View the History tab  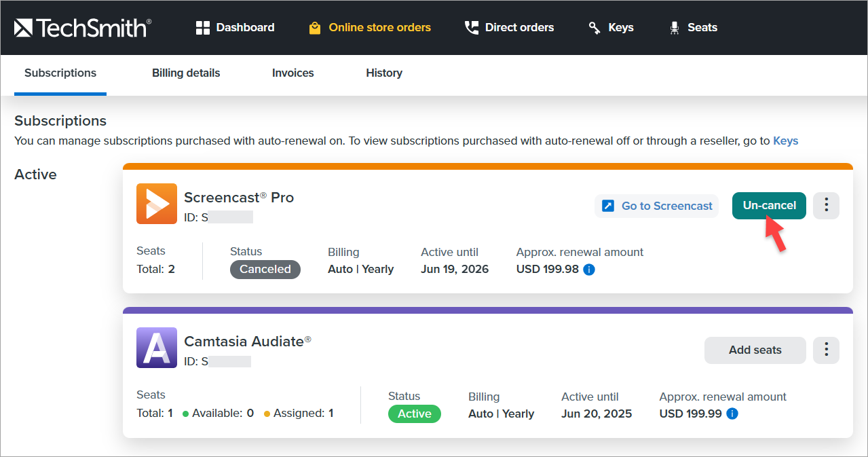(x=384, y=73)
